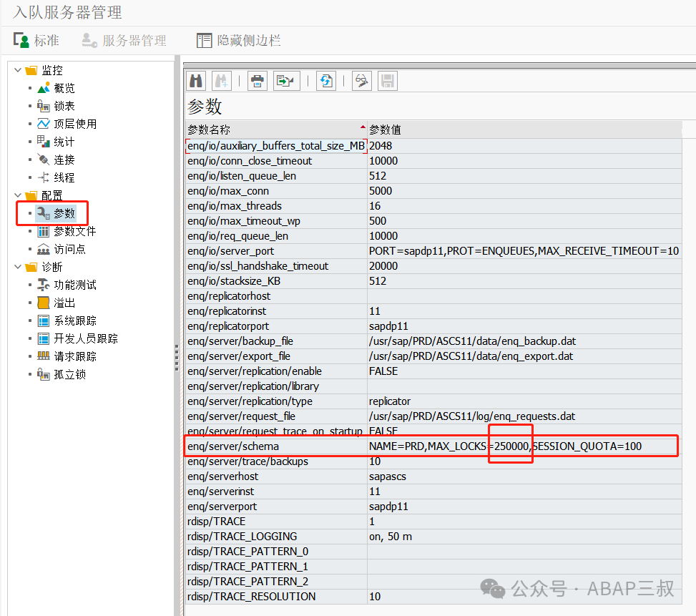Select row enq/io/server_port
The image size is (696, 616).
point(433,251)
